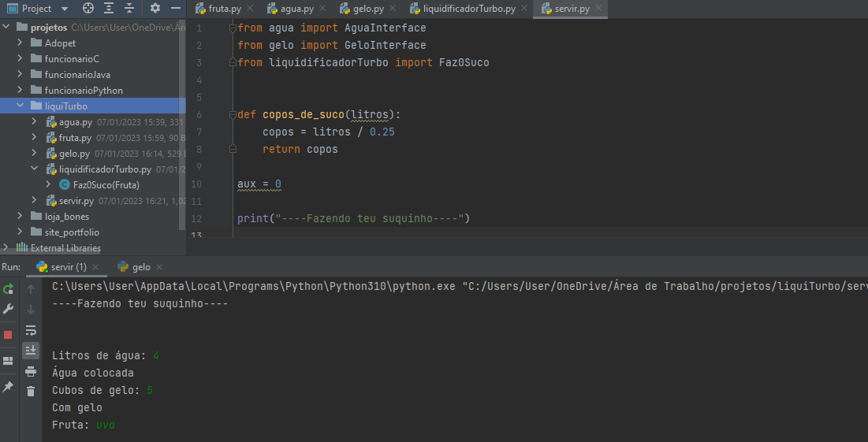This screenshot has width=868, height=442.
Task: Toggle the pin tab icon in Run panel
Action: [9, 387]
